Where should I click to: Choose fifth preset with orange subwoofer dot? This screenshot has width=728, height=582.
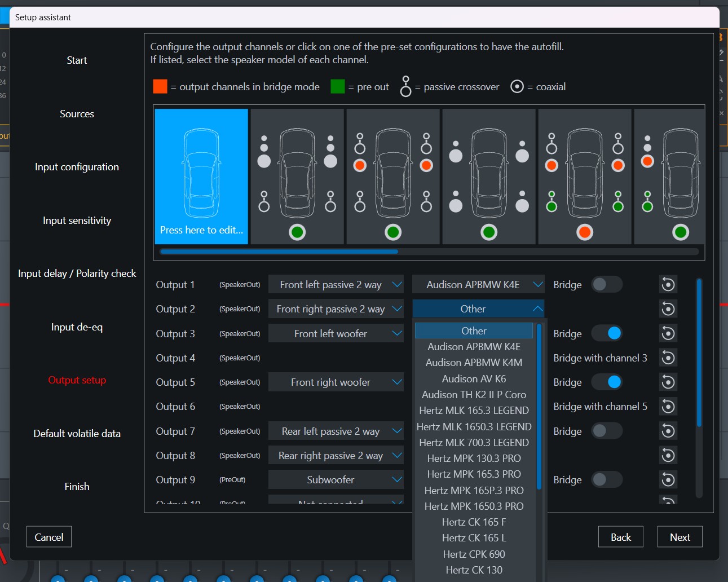[585, 177]
